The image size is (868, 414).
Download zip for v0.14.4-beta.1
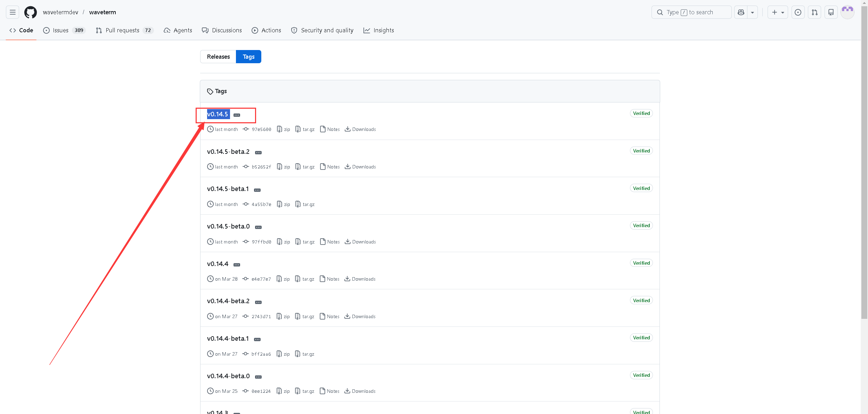pos(283,354)
